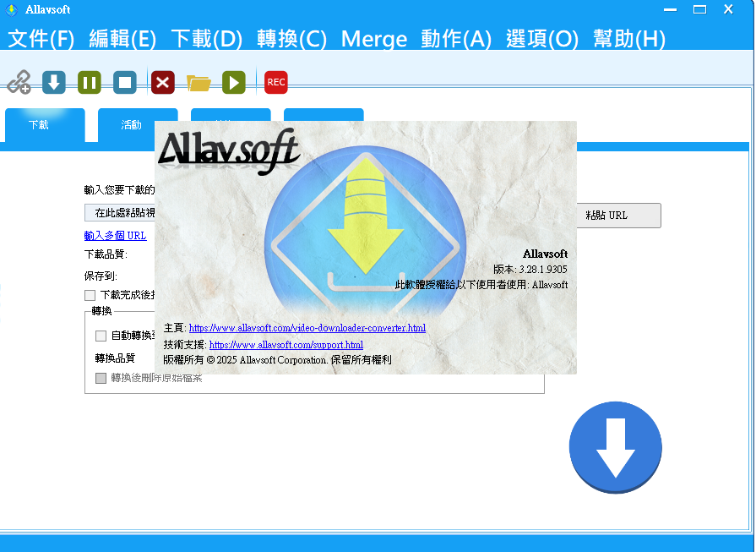Stop the task with the blue stop icon
Viewport: 756px width, 552px height.
[125, 83]
